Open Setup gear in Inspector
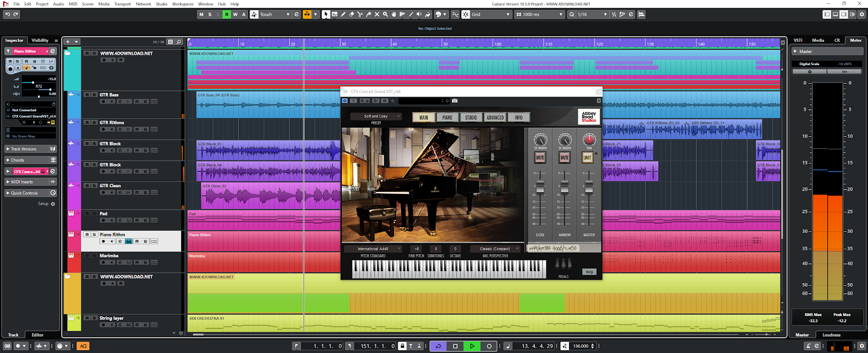Image resolution: width=868 pixels, height=353 pixels. click(53, 204)
